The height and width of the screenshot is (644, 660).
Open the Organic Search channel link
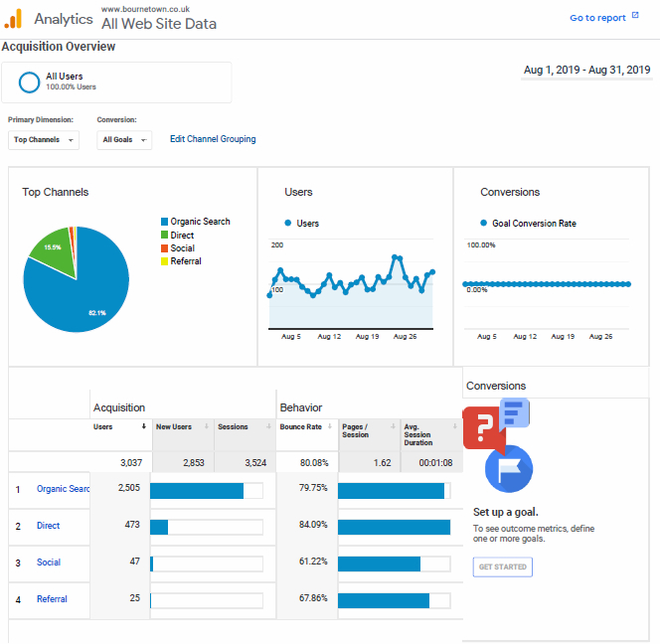tap(64, 489)
